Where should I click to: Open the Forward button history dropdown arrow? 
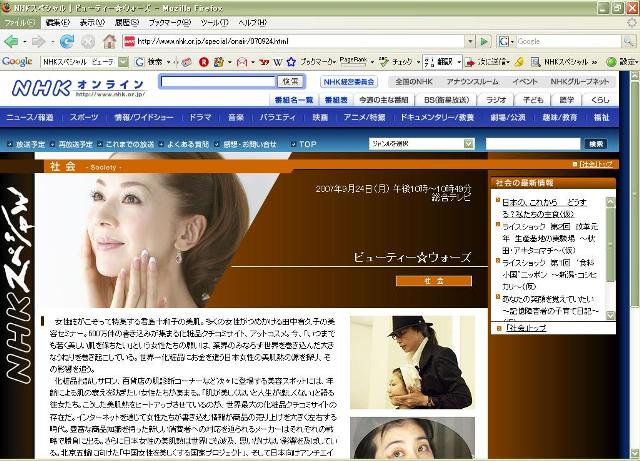(x=53, y=42)
